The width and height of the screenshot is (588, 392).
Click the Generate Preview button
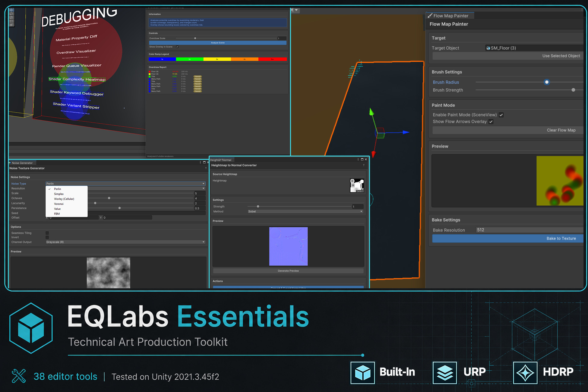(x=288, y=271)
